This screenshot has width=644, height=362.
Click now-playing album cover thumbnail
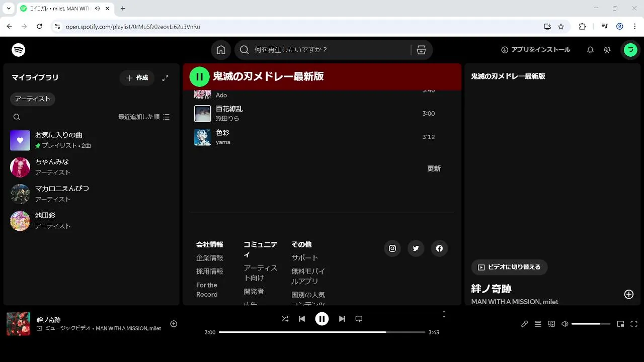18,324
